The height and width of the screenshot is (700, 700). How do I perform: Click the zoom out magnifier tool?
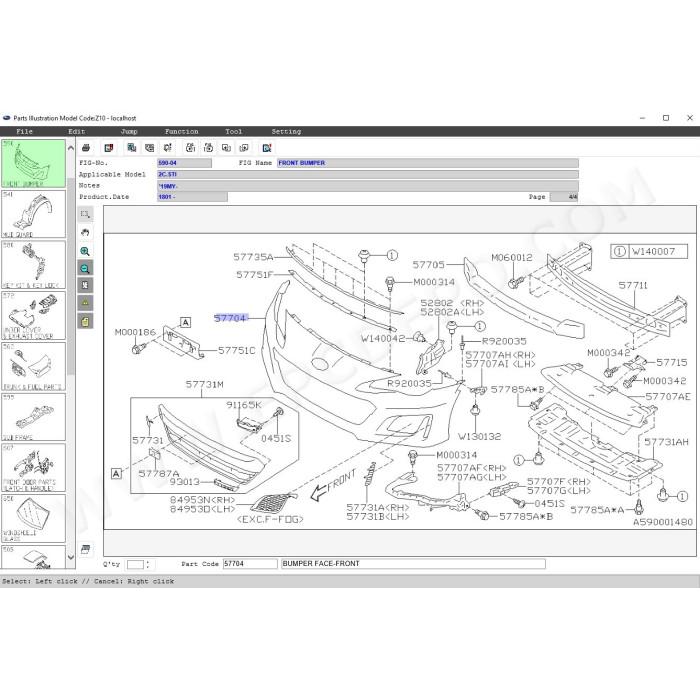coord(85,268)
